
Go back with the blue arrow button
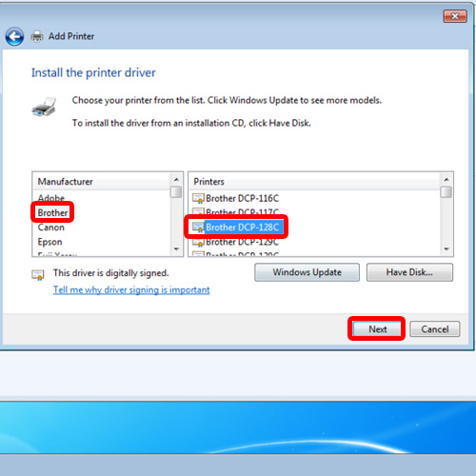[x=14, y=37]
